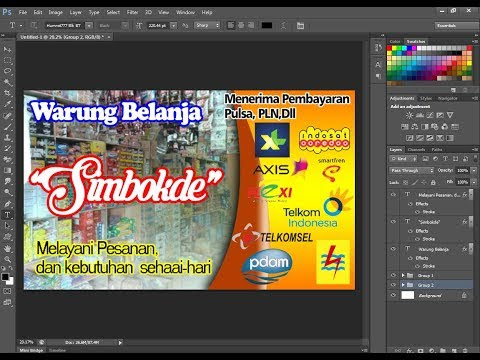Select the Zoom tool

[7, 259]
